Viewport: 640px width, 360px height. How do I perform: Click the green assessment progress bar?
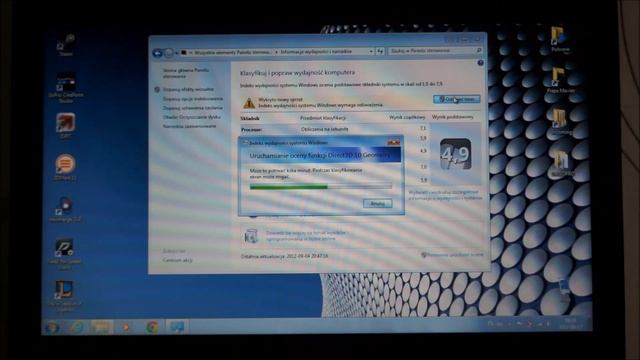(321, 187)
